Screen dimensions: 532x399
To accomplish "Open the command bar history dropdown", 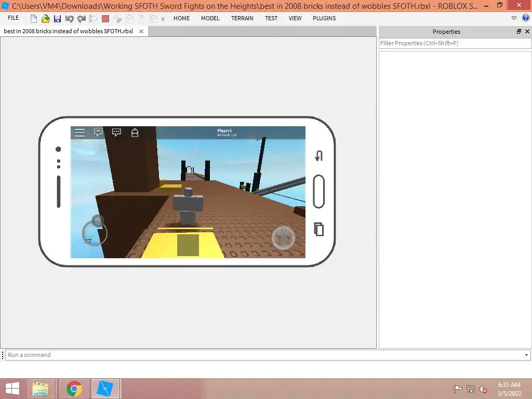I will pyautogui.click(x=527, y=355).
